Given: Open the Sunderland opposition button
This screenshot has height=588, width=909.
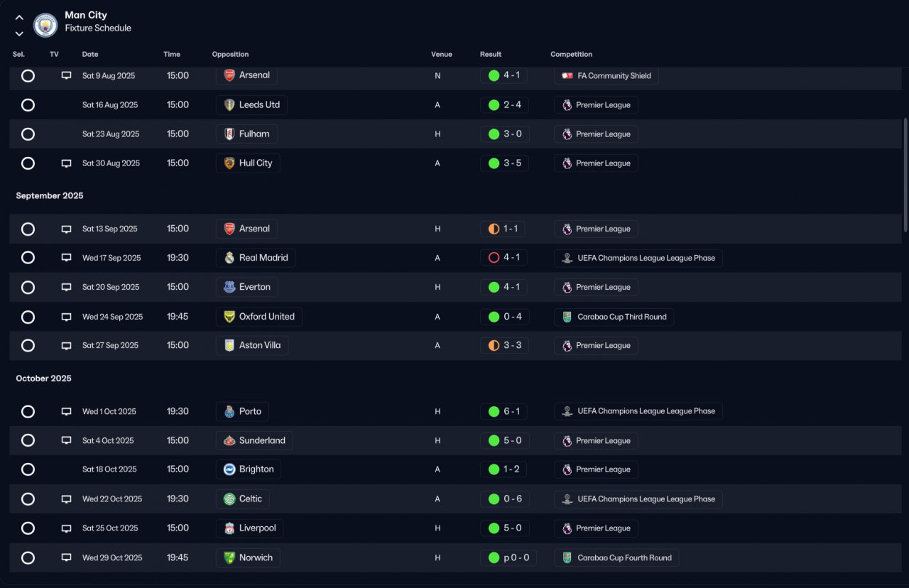Looking at the screenshot, I should click(254, 440).
